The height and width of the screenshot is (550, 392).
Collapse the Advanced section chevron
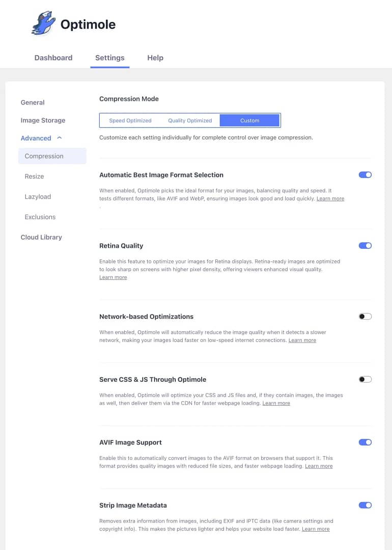click(x=59, y=138)
